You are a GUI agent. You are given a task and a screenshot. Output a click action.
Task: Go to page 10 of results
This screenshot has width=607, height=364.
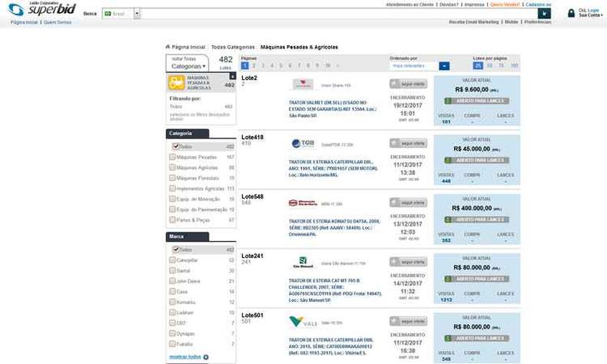click(327, 65)
